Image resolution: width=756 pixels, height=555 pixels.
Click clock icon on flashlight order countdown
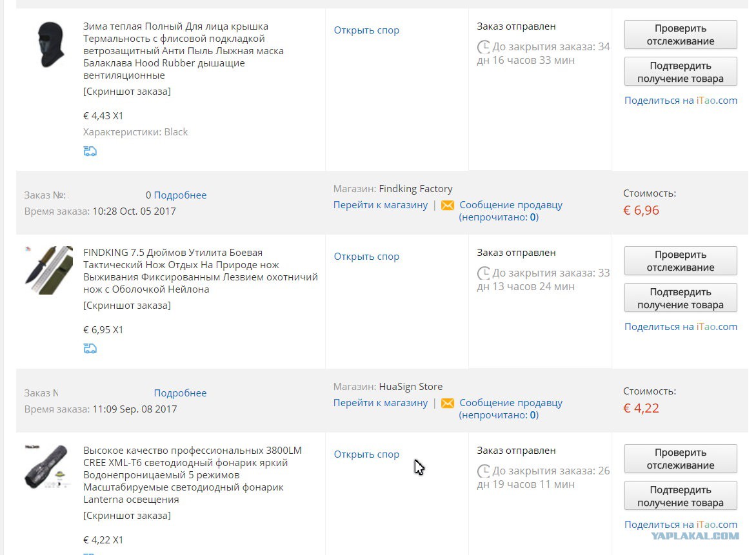point(483,471)
